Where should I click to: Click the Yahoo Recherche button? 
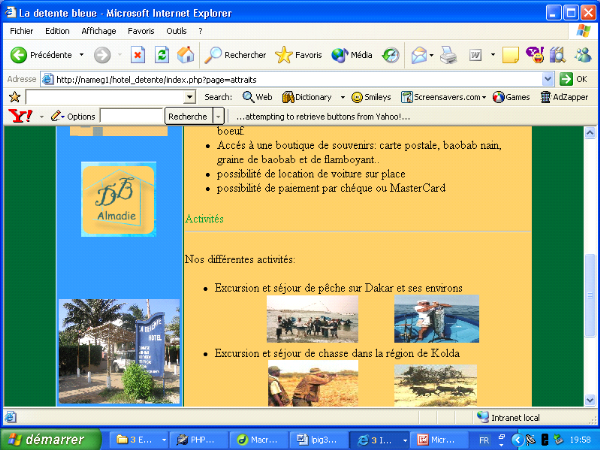(188, 117)
